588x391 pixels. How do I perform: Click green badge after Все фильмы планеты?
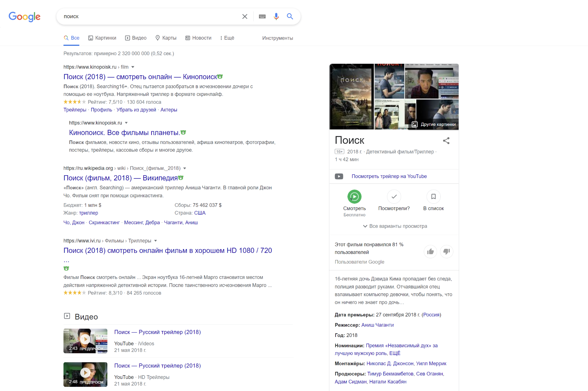coord(183,132)
